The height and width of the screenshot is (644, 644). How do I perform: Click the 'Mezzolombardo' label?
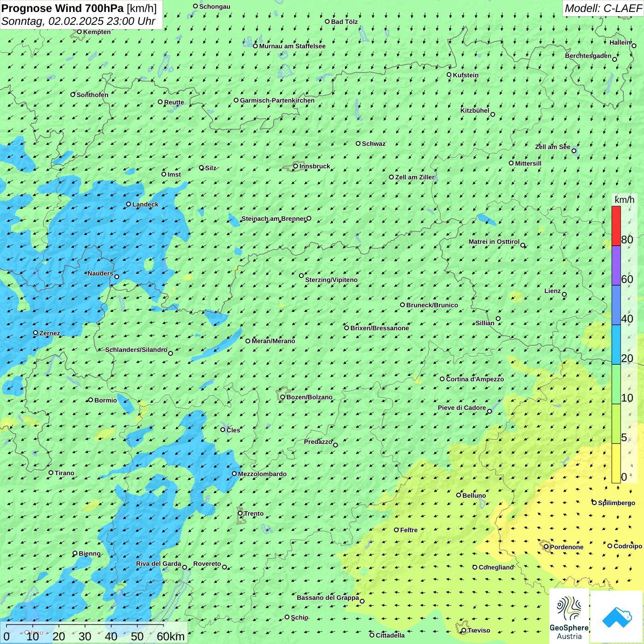(x=262, y=474)
